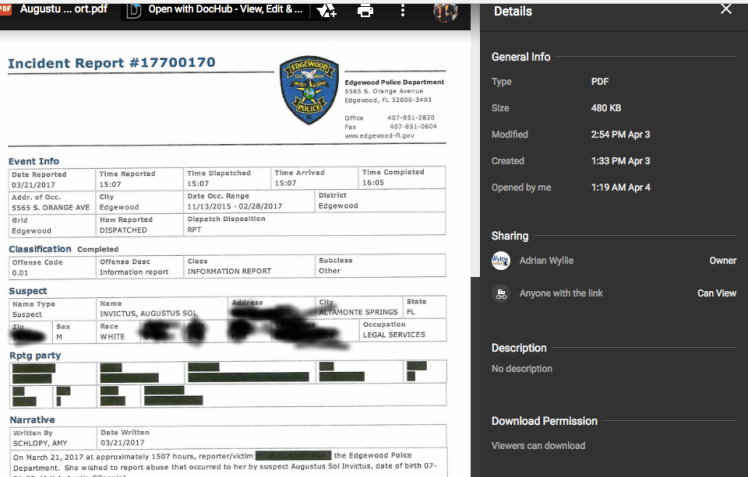
Task: Click the Edgewood Police badge logo
Action: 309,90
